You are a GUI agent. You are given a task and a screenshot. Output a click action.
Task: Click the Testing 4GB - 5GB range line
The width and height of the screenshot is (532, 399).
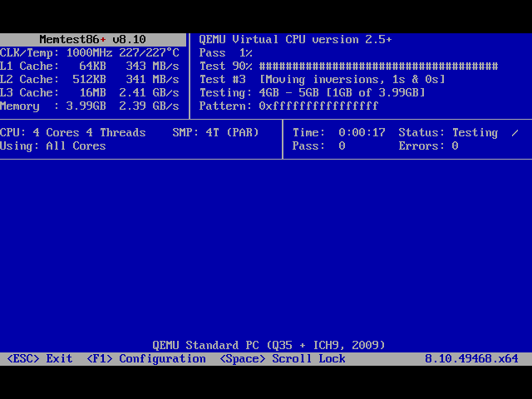313,92
